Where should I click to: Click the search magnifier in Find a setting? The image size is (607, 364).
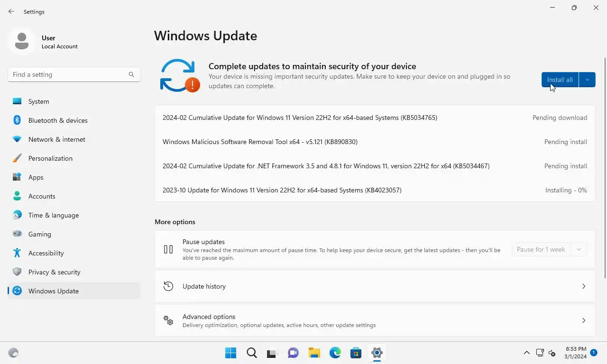[131, 74]
